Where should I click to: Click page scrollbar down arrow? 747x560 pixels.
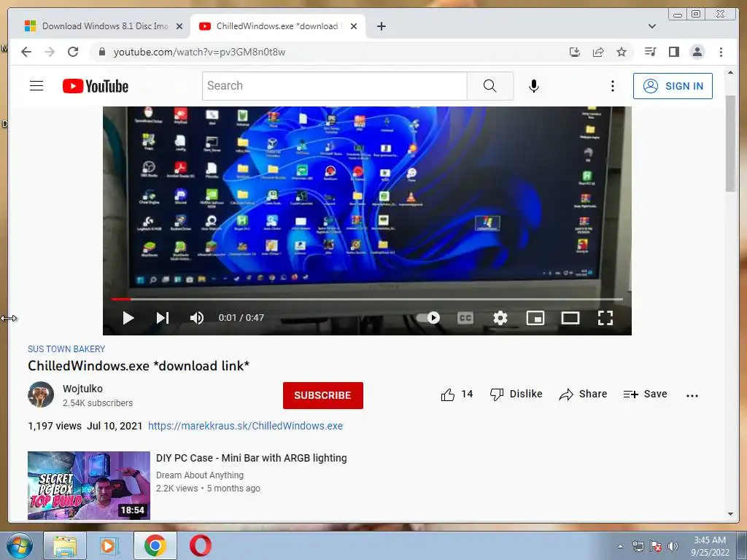click(x=730, y=514)
